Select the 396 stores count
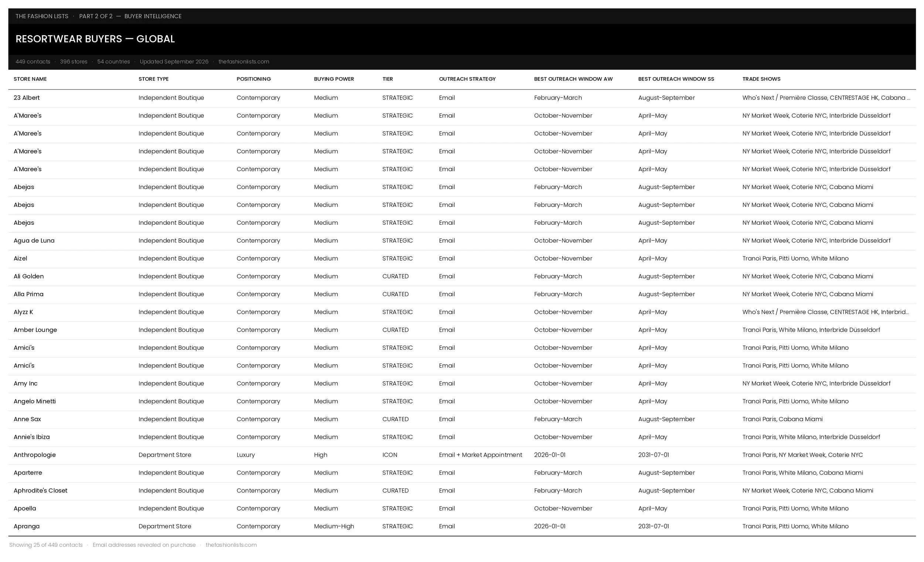 pyautogui.click(x=74, y=61)
